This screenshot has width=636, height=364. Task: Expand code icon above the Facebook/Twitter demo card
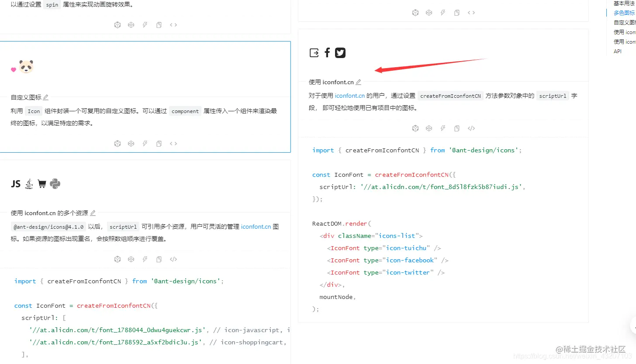[x=471, y=13]
